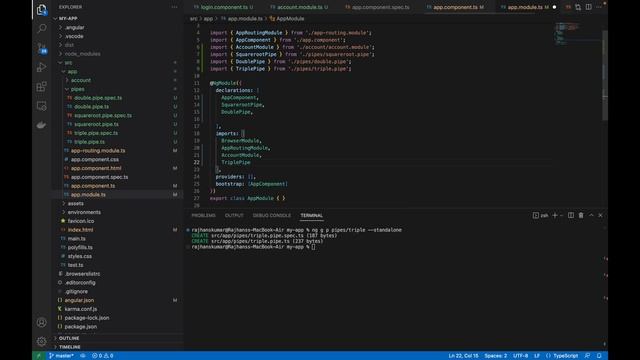The image size is (640, 360).
Task: Switch to app.component.ts tab
Action: 456,7
